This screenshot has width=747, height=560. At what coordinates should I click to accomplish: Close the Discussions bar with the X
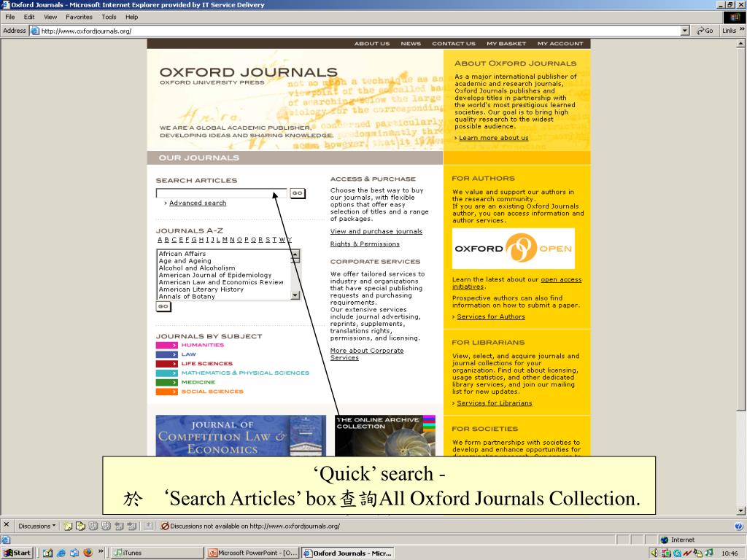6,525
